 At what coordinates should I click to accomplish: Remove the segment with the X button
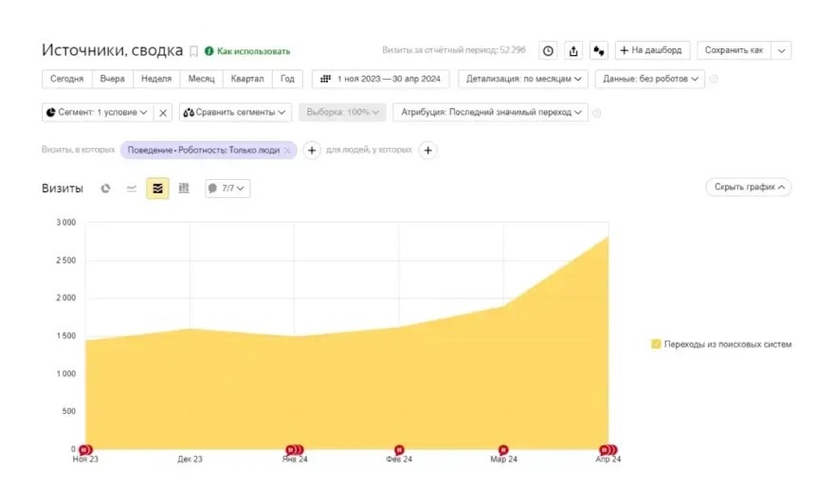click(163, 113)
